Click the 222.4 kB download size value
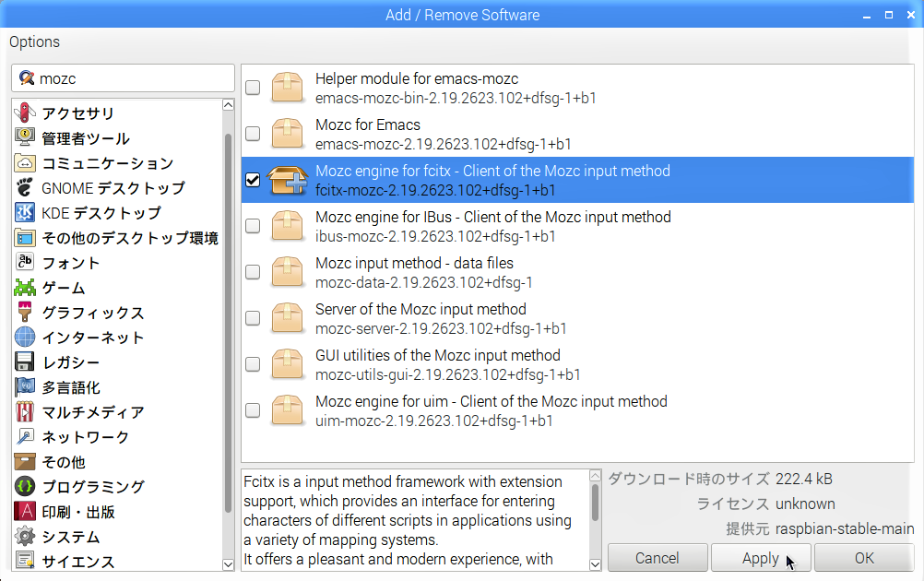Image resolution: width=924 pixels, height=581 pixels. pyautogui.click(x=804, y=479)
